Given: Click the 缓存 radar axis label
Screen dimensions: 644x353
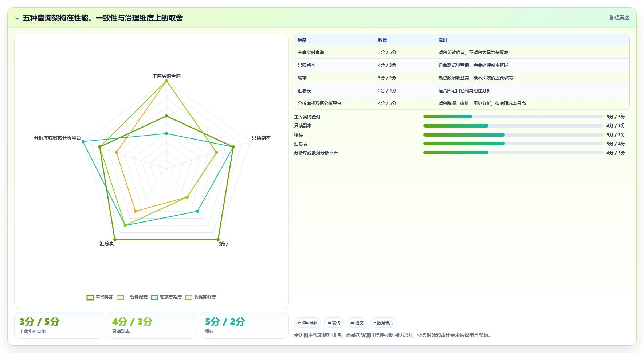Looking at the screenshot, I should pyautogui.click(x=224, y=243).
